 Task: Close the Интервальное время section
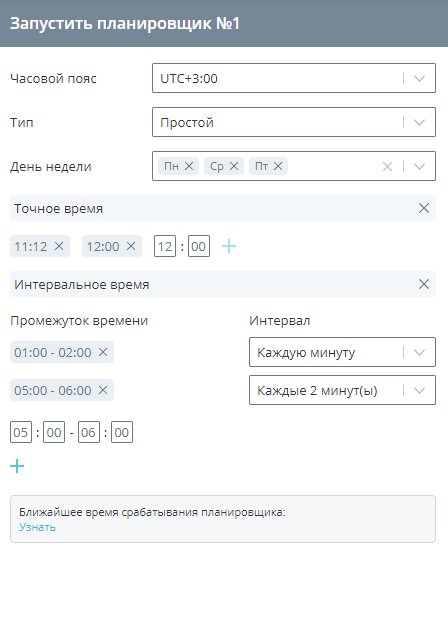pos(424,284)
